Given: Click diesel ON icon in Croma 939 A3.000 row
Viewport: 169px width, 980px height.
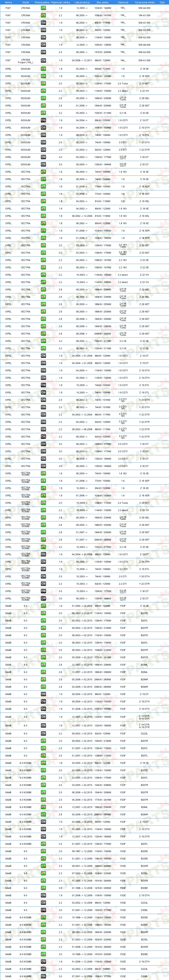Looking at the screenshot, I should (x=43, y=52).
